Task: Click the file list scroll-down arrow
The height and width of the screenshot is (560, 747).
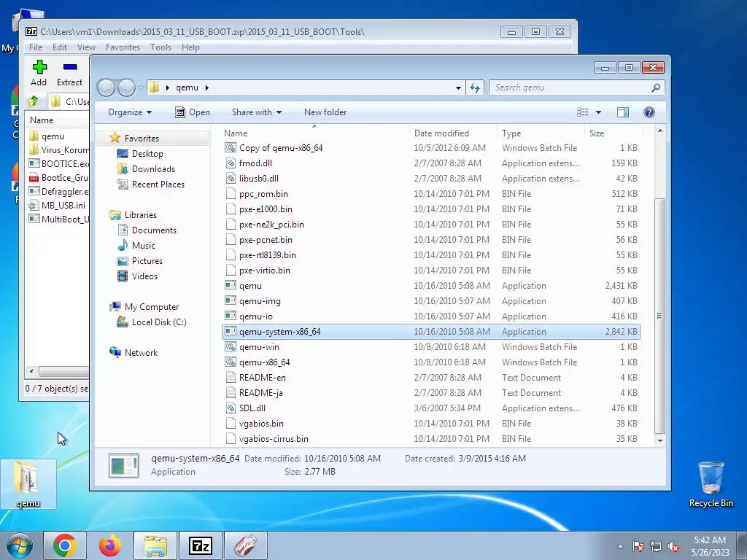Action: [659, 440]
